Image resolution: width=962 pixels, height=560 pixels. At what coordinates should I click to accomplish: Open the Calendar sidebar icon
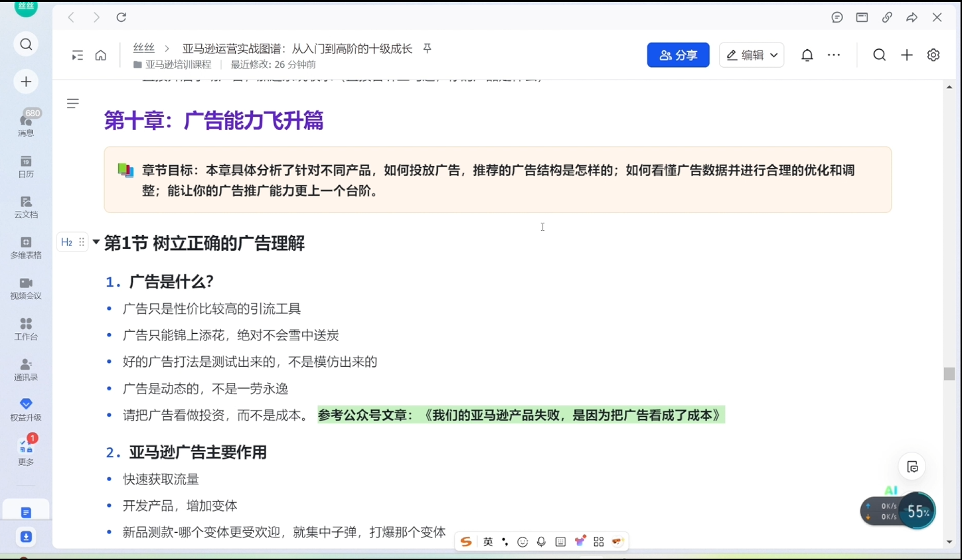pos(26,166)
